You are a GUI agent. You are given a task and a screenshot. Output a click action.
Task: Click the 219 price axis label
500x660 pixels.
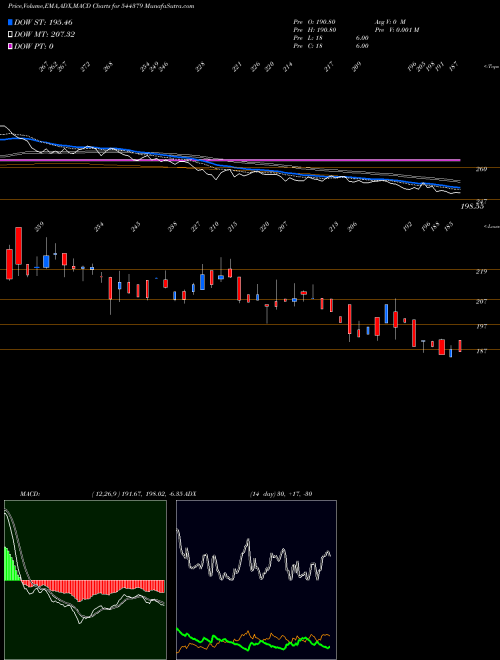481,271
